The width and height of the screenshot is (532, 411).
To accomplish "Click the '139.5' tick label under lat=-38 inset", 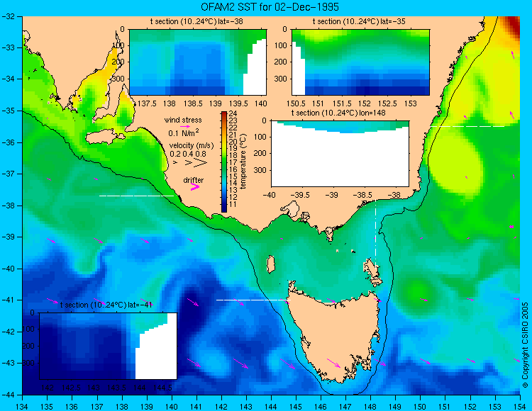I will (x=238, y=103).
